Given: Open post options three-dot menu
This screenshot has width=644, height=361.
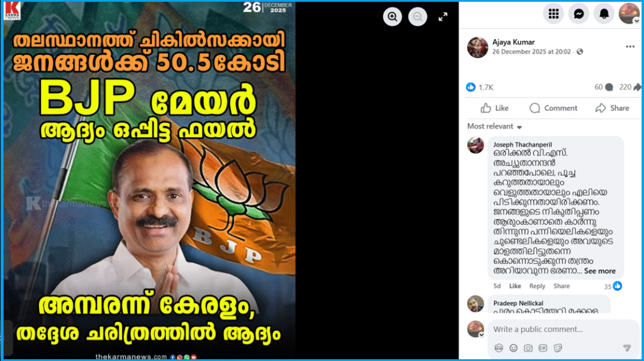Looking at the screenshot, I should tap(630, 47).
